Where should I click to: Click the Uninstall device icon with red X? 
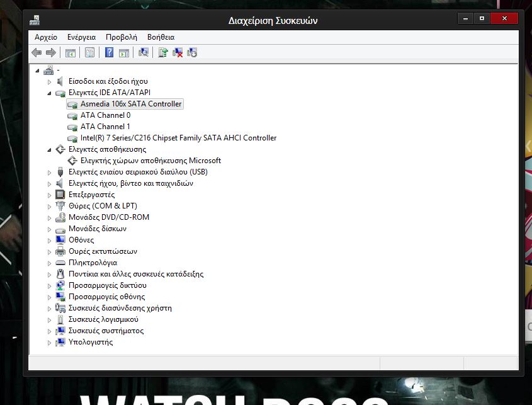[x=178, y=53]
